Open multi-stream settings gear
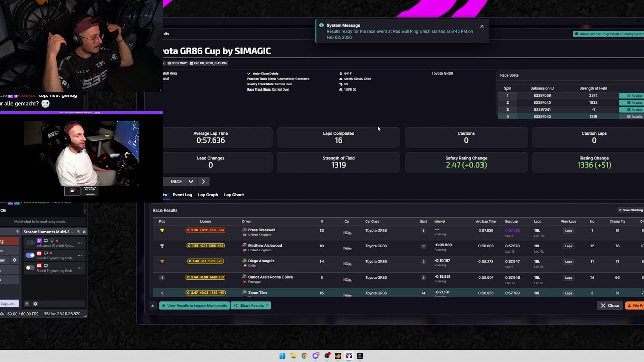Screen dimensions: 644x362 click(35, 304)
